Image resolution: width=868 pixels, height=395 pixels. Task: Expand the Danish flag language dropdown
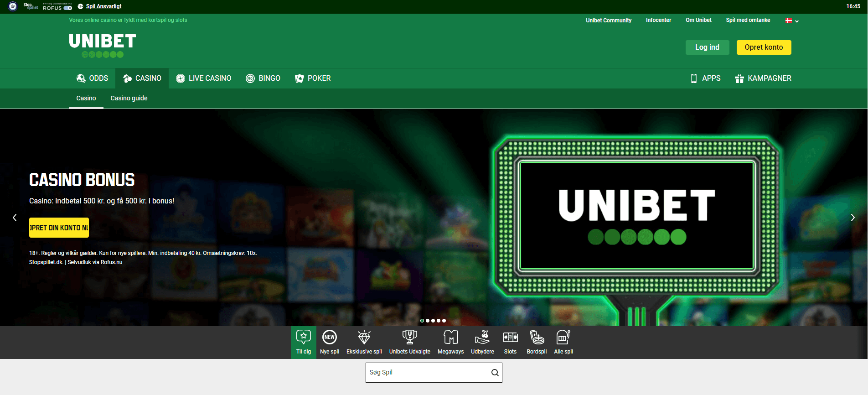tap(792, 21)
